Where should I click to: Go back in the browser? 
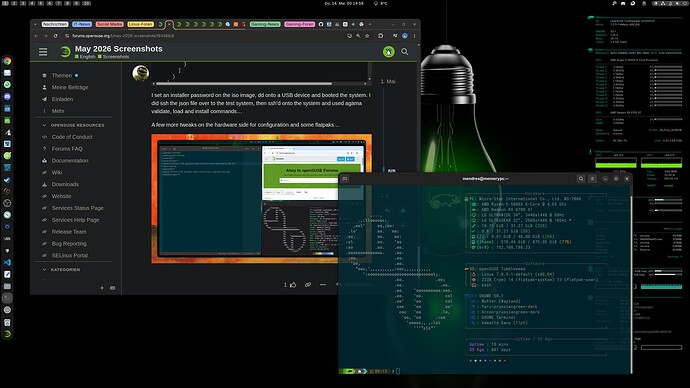[37, 36]
